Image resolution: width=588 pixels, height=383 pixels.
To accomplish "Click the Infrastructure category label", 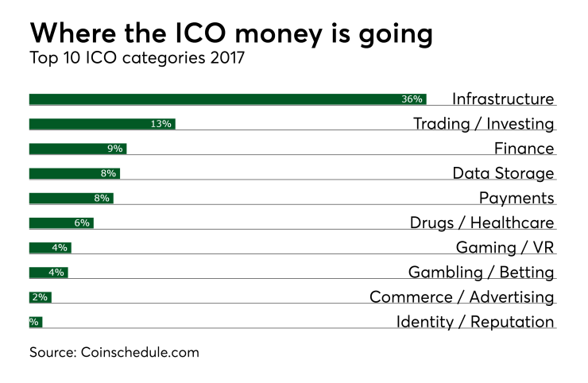I will (502, 99).
